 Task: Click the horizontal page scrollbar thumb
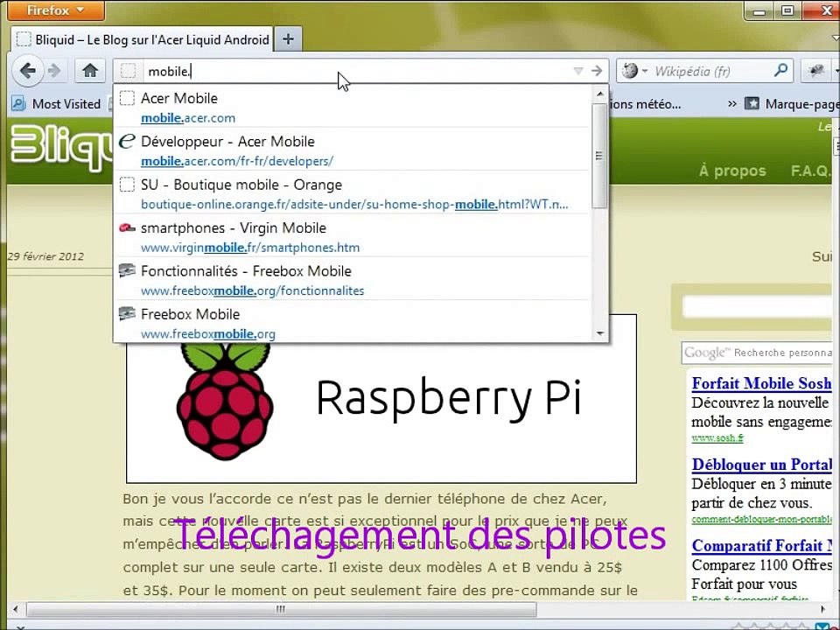(x=281, y=609)
